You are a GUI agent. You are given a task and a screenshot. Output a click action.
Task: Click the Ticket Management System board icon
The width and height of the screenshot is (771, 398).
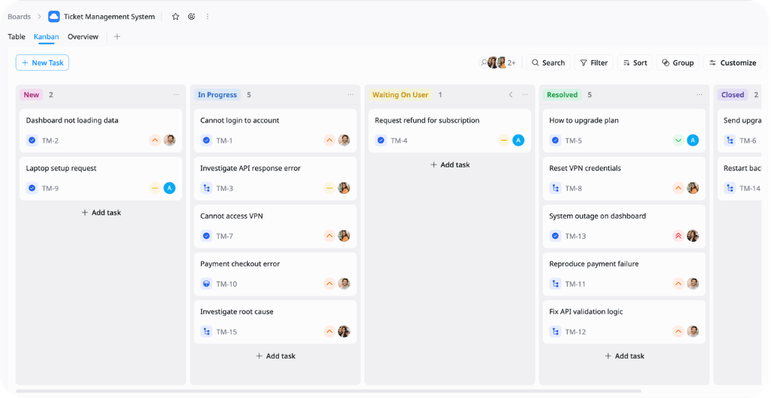point(54,17)
